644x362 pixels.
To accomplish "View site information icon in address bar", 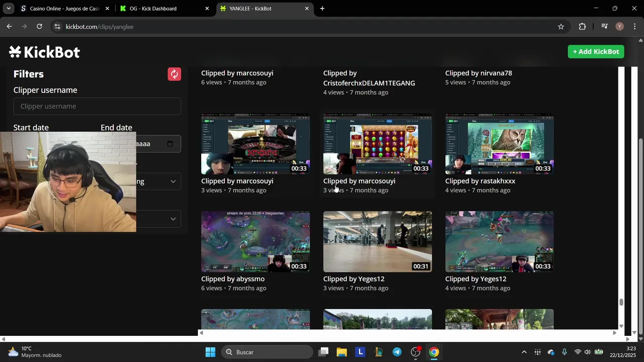I will coord(57,27).
